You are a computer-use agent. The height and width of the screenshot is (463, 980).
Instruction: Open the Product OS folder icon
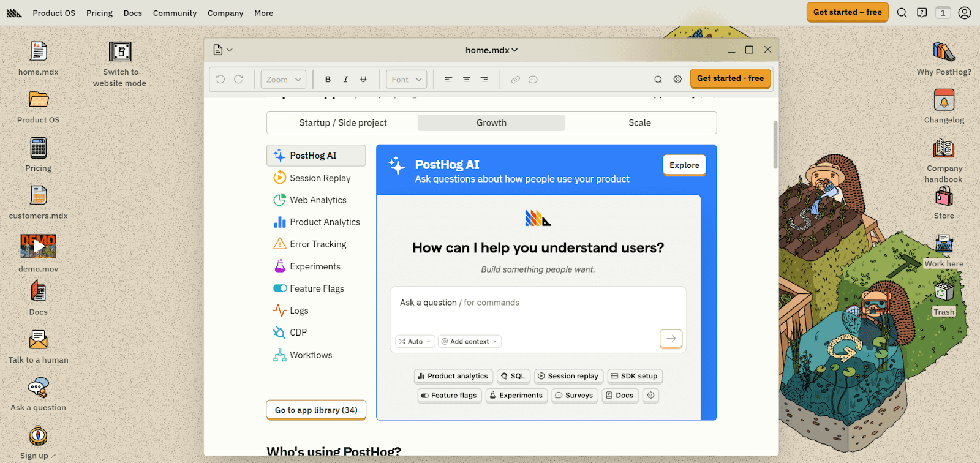coord(38,99)
